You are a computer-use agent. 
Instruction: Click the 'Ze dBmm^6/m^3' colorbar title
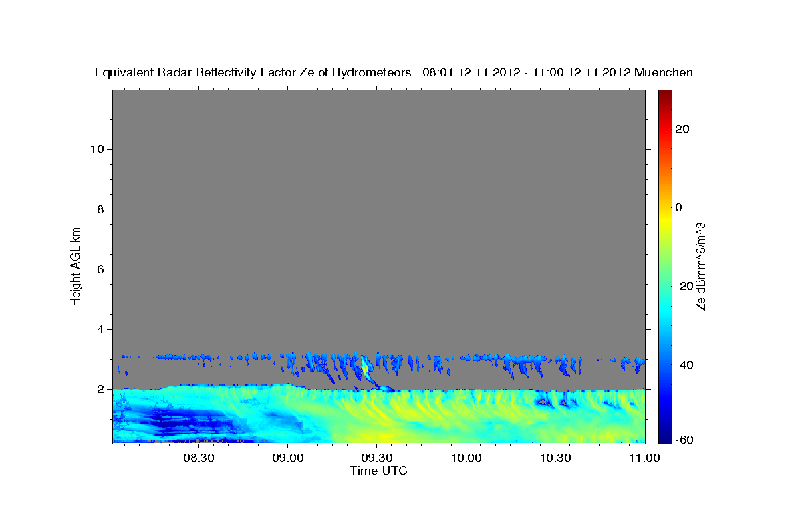click(700, 266)
